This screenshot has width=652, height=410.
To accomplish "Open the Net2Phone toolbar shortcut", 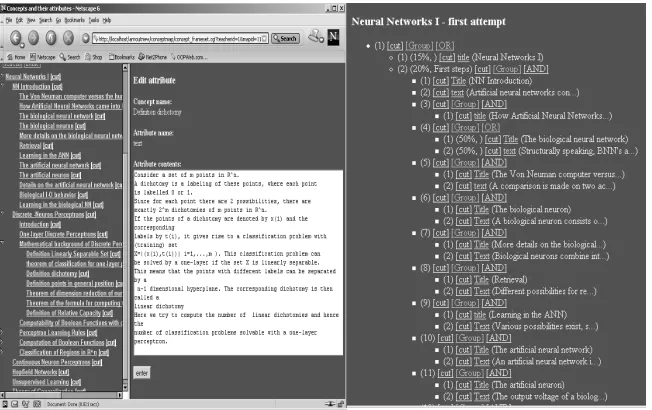I will tap(153, 57).
